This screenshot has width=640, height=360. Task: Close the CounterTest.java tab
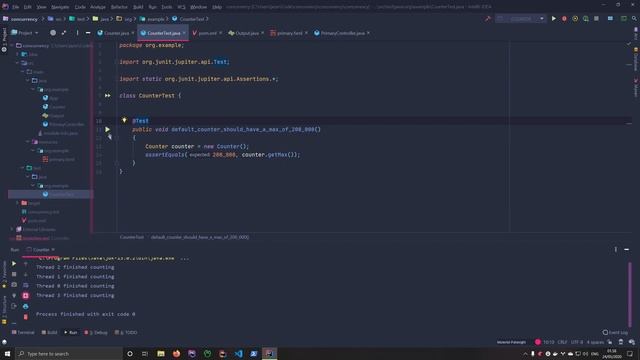[x=184, y=33]
